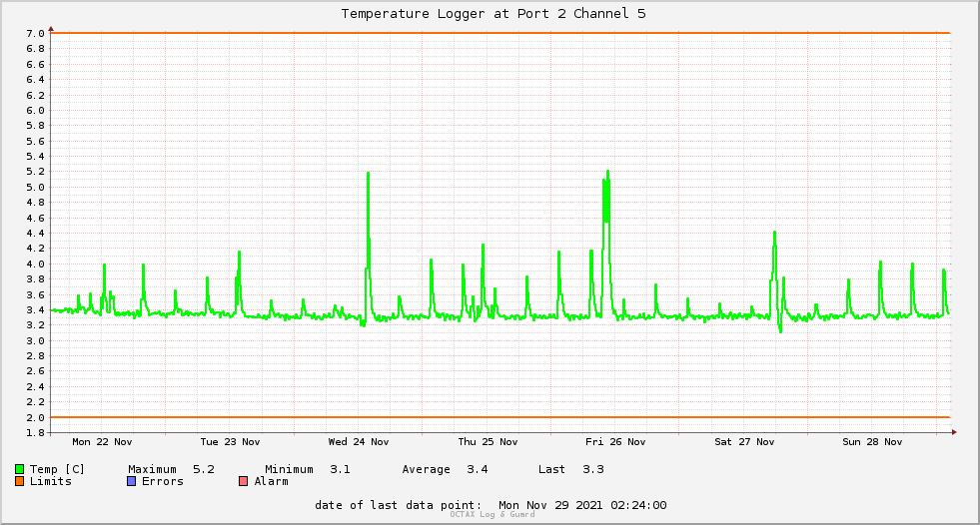The image size is (980, 525).
Task: Click the Average value 3.4
Action: click(x=478, y=469)
